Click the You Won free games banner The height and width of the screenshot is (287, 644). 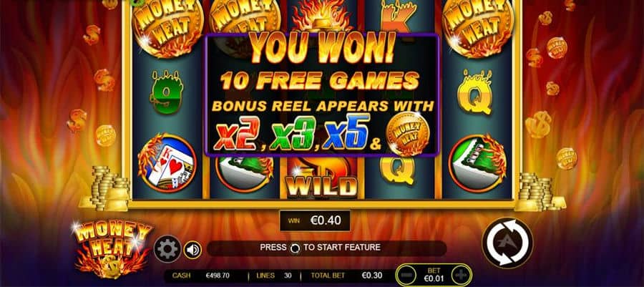coord(321,95)
